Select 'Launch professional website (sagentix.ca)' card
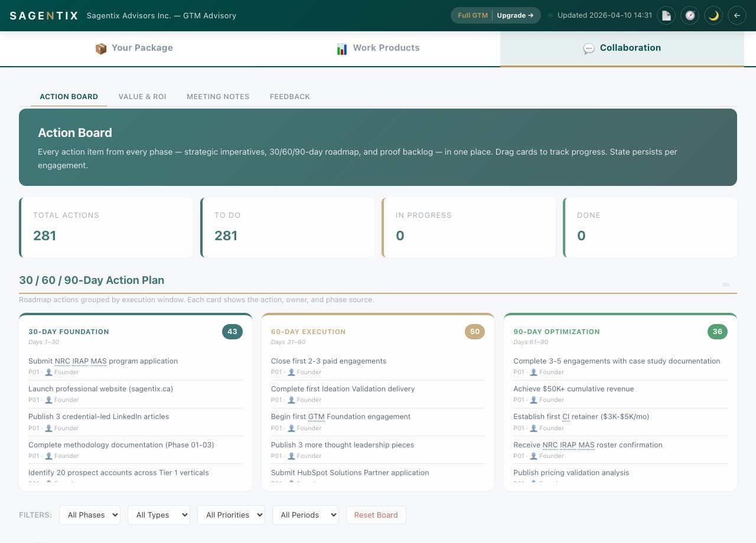 [x=135, y=394]
